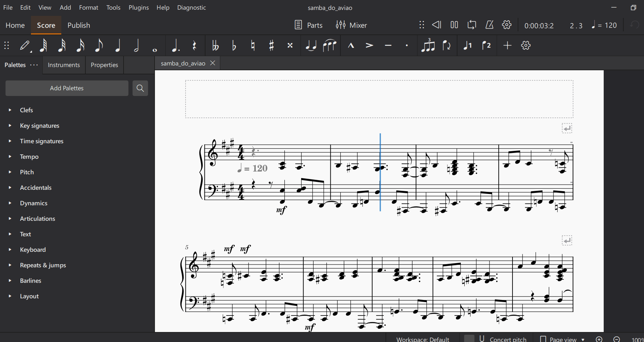Create a tuplet
The image size is (644, 342).
tap(428, 45)
